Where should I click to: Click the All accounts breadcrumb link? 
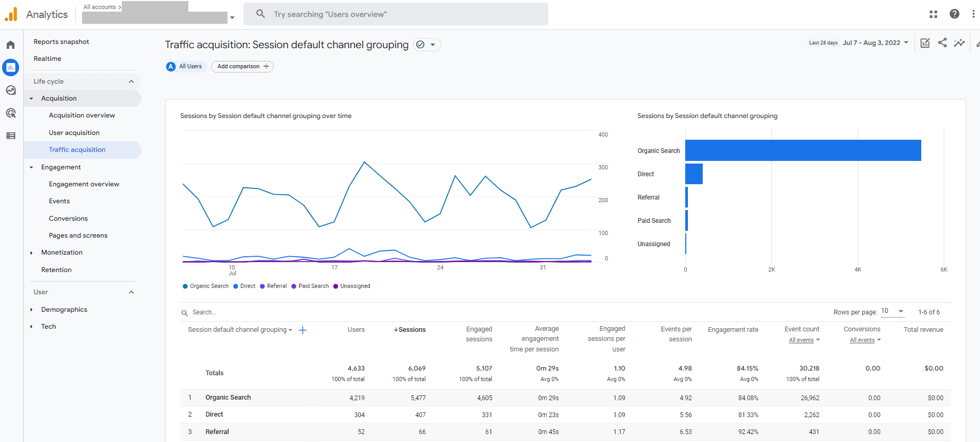(x=99, y=7)
